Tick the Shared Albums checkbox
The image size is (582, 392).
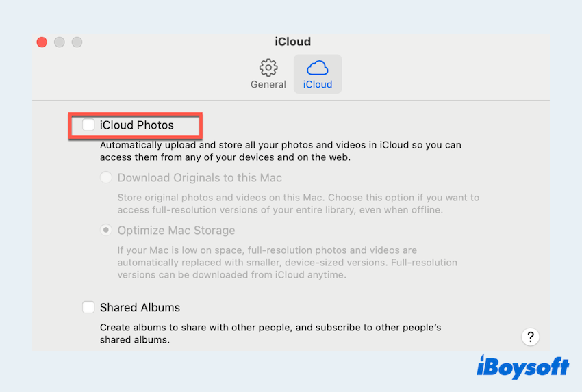click(88, 307)
